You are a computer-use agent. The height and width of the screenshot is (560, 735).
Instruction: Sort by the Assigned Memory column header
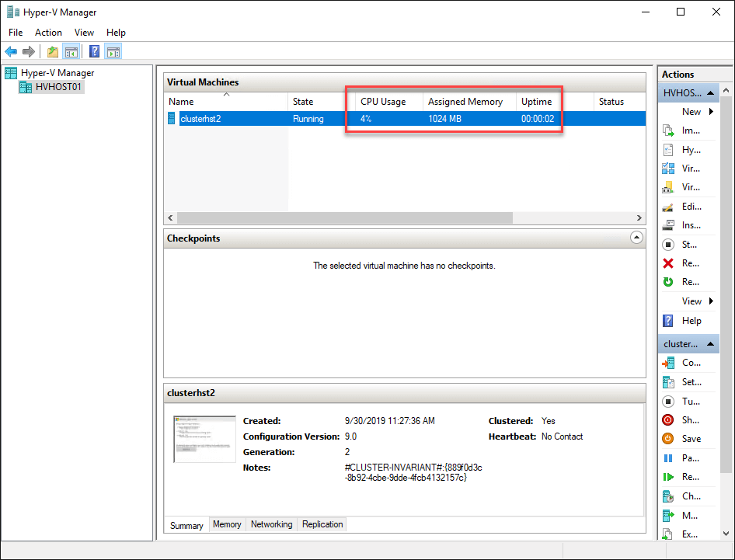[x=469, y=101]
